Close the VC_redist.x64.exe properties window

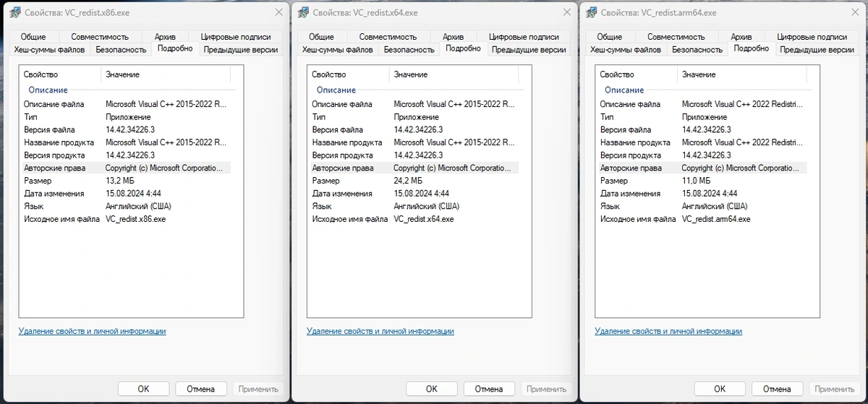567,12
